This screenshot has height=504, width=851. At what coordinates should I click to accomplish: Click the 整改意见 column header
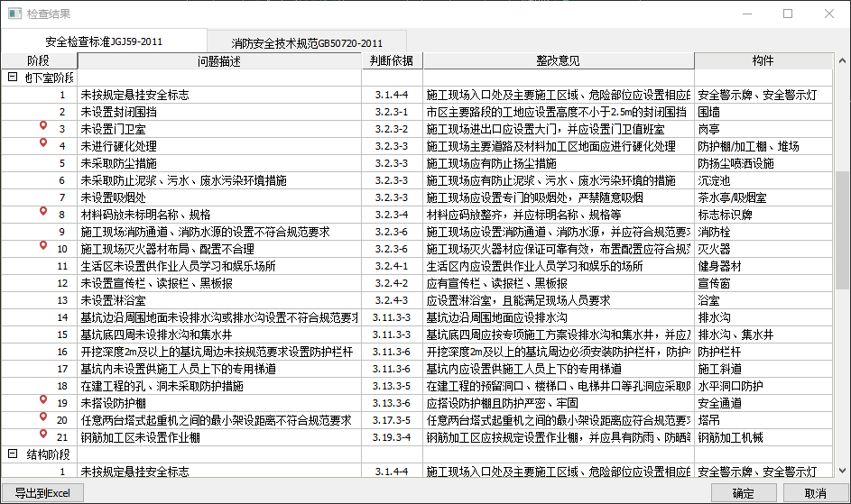[558, 60]
